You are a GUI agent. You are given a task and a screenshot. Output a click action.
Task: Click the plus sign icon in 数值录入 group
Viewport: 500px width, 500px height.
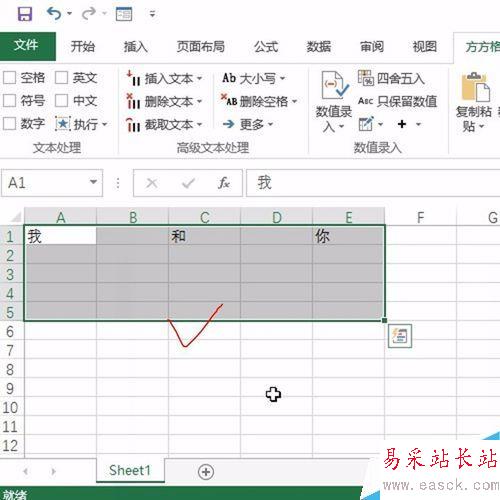click(x=402, y=124)
